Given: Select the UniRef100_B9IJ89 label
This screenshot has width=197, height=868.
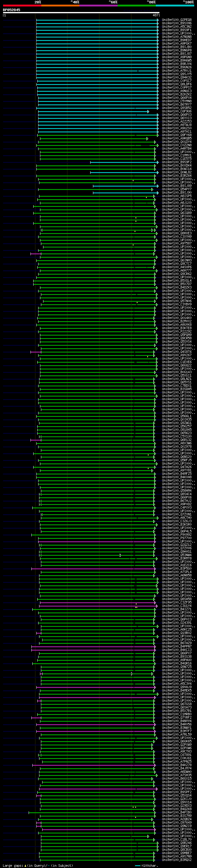Looking at the screenshot, I should (x=177, y=186).
